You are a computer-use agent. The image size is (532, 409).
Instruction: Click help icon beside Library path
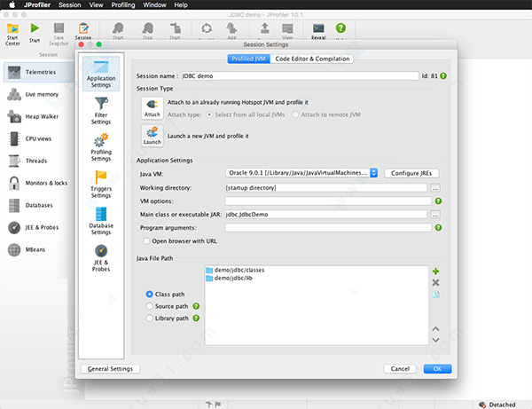point(196,319)
